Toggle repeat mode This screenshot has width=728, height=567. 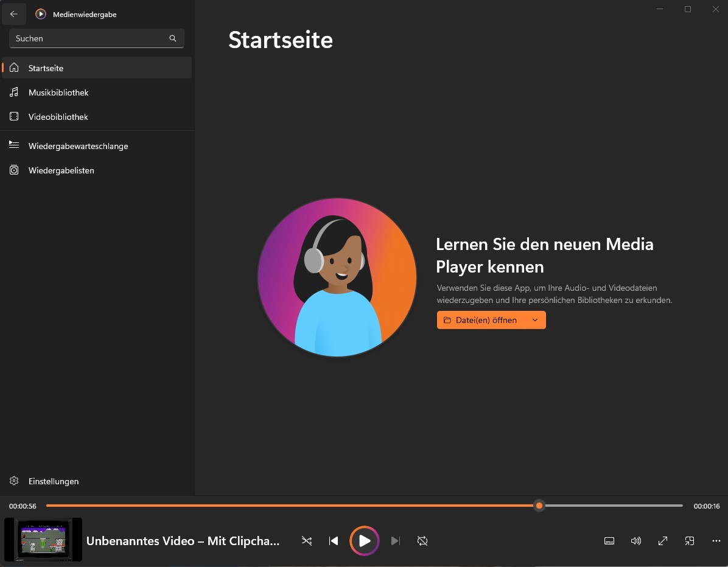(x=422, y=541)
